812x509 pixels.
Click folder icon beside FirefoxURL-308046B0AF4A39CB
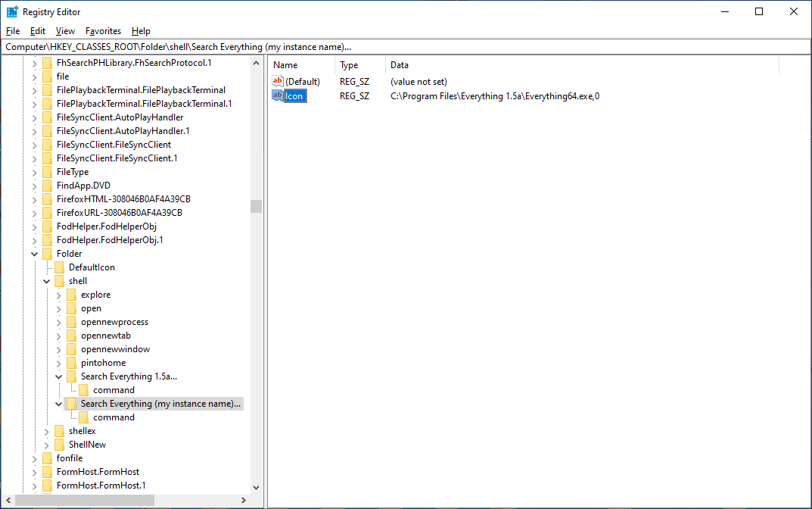[x=47, y=213]
